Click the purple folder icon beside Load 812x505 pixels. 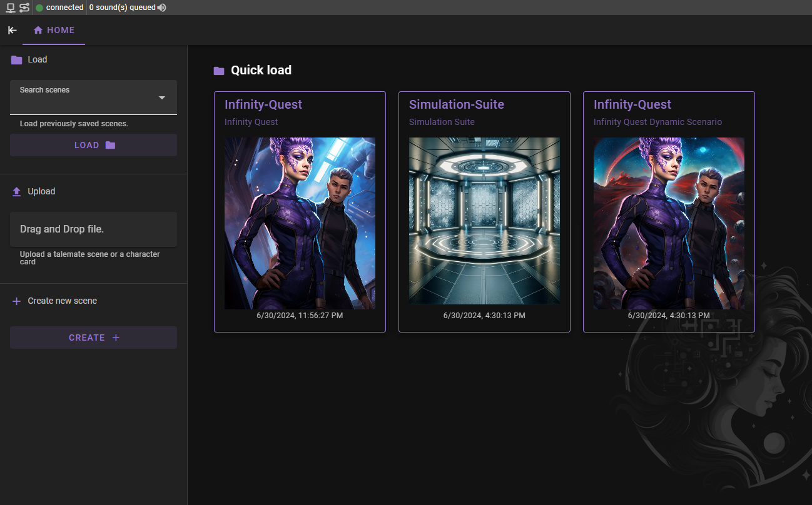[17, 60]
